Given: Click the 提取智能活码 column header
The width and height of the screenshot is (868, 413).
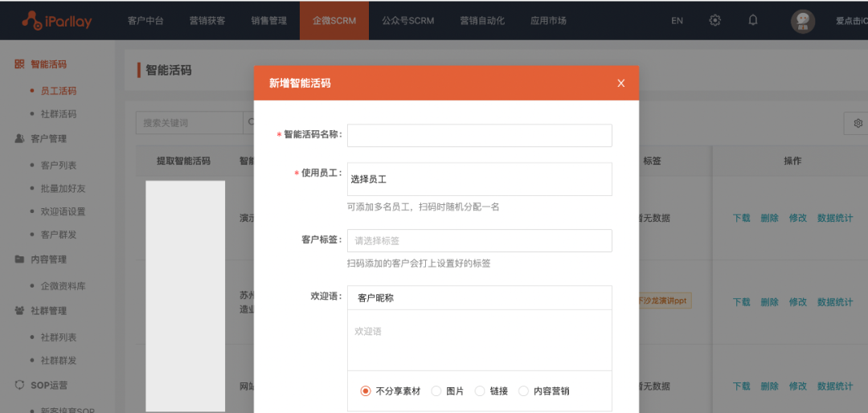Looking at the screenshot, I should click(x=183, y=162).
